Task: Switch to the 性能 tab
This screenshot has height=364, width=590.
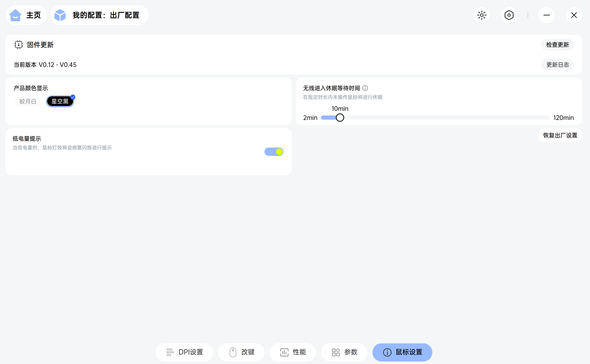Action: coord(293,352)
